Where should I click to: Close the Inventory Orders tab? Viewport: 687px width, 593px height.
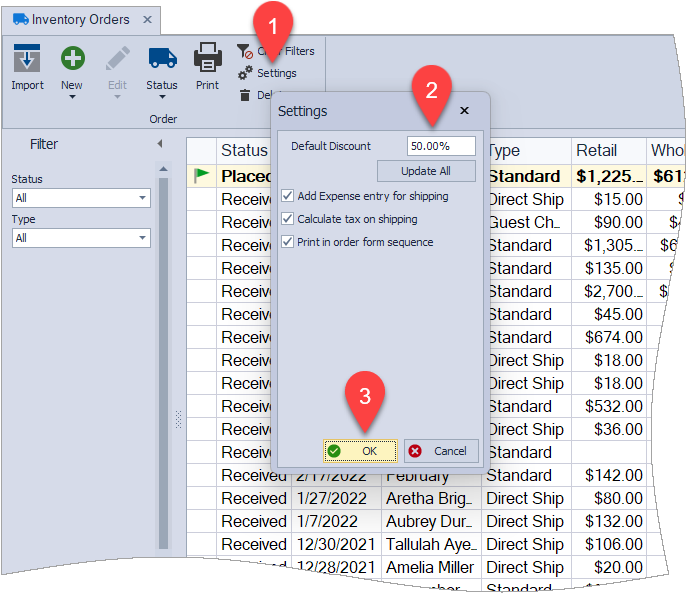(x=147, y=19)
